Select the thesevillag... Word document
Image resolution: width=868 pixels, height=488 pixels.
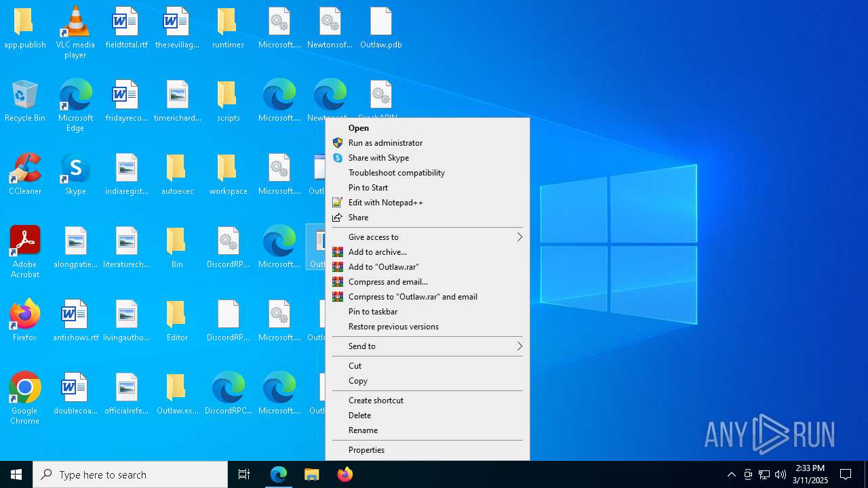tap(177, 22)
